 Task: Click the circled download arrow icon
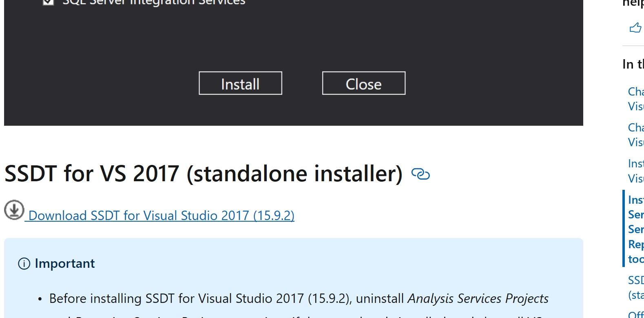tap(14, 210)
